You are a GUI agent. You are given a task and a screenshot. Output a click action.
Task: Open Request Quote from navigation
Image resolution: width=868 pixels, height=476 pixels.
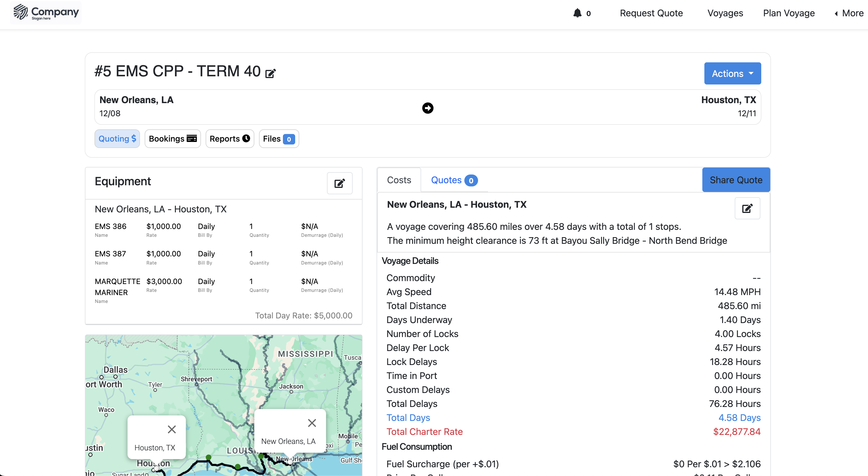tap(651, 13)
